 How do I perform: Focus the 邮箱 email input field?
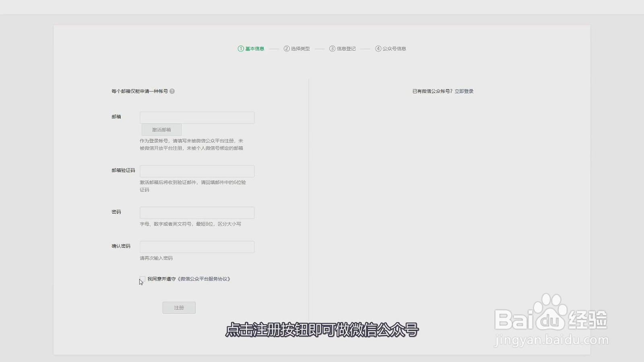(197, 117)
